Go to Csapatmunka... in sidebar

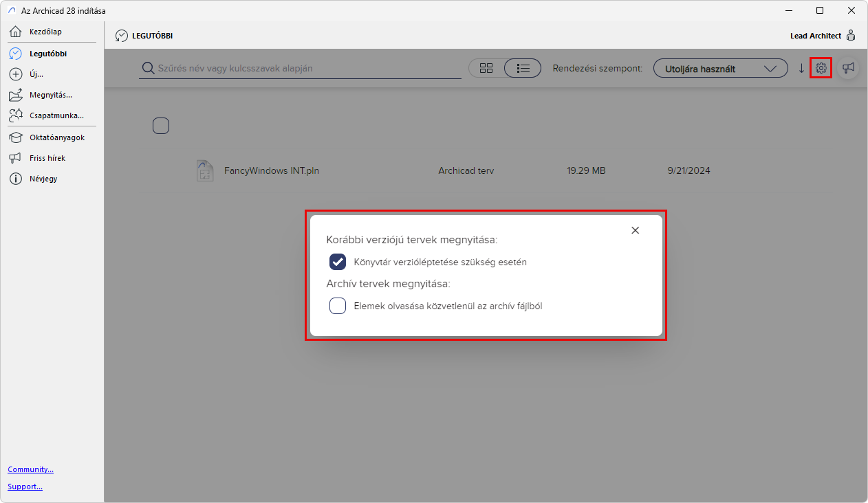(x=52, y=115)
